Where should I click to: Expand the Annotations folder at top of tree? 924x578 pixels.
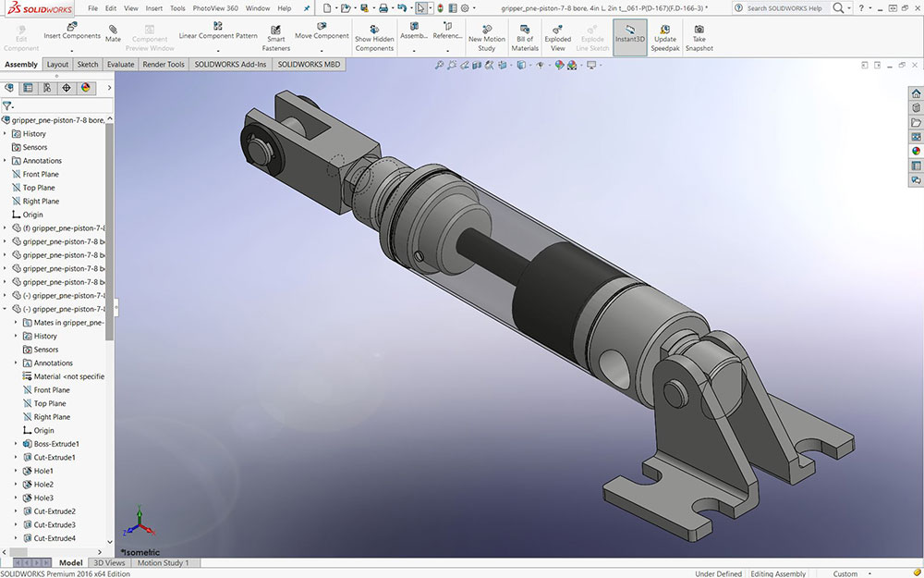click(x=5, y=161)
